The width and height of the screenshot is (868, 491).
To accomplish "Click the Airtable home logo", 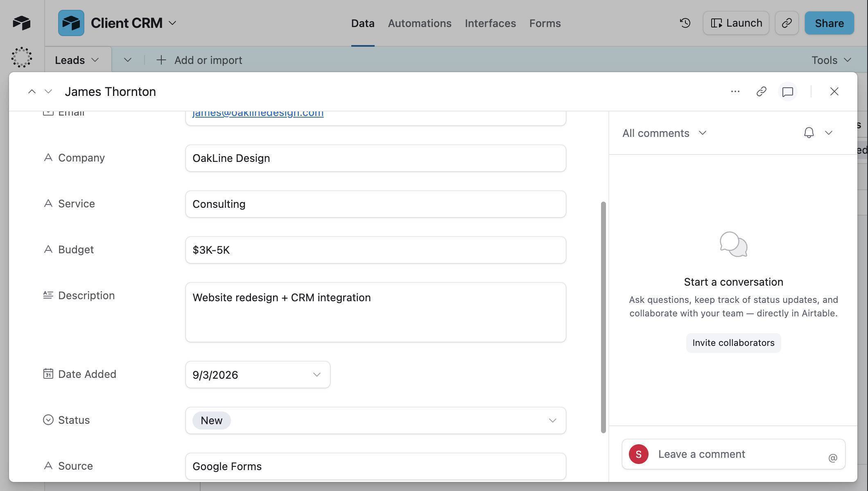I will point(21,23).
